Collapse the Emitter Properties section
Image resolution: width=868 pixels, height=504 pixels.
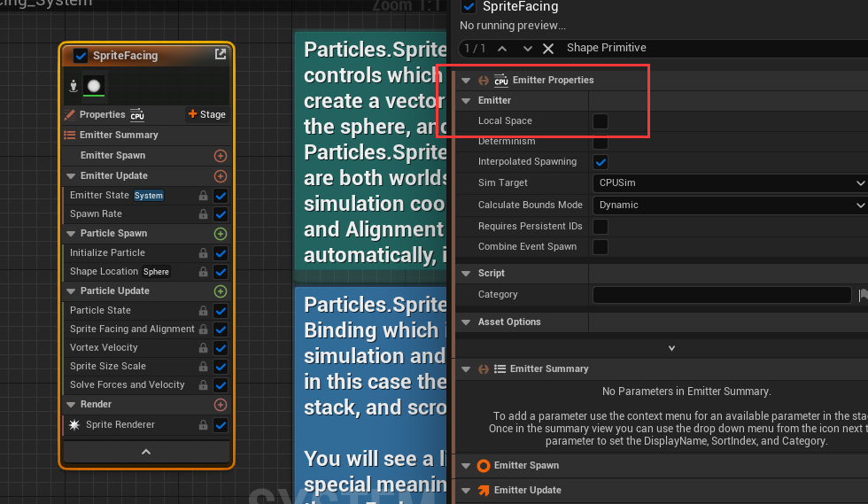466,81
